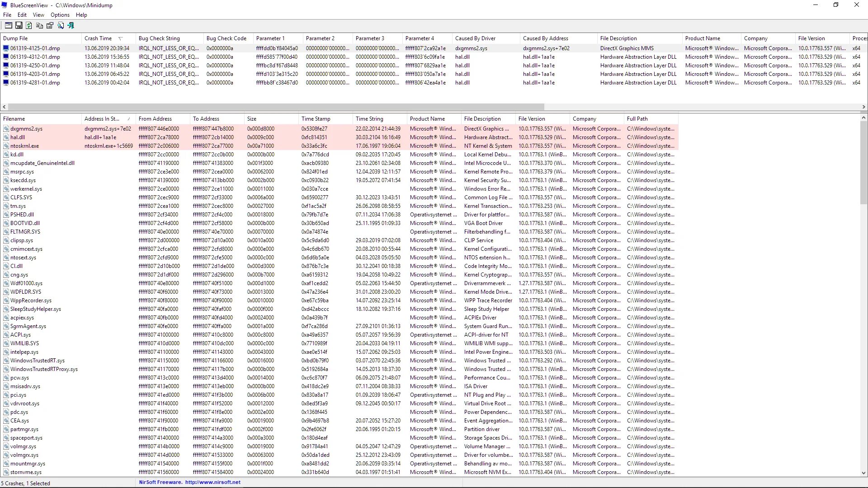Open the Options menu
Screen dimensions: 868x488
click(x=60, y=15)
